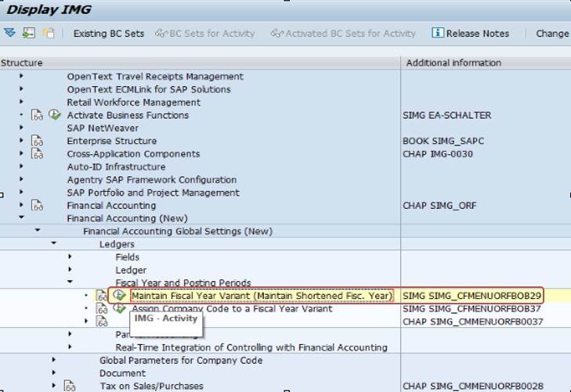Image resolution: width=571 pixels, height=392 pixels.
Task: Click CHAP IMG-0030 text
Action: pyautogui.click(x=438, y=154)
